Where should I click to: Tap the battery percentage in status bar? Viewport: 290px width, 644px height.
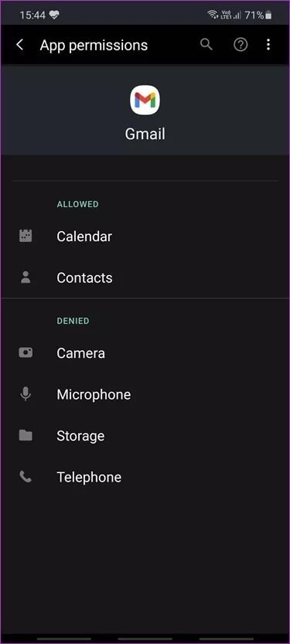pyautogui.click(x=254, y=15)
